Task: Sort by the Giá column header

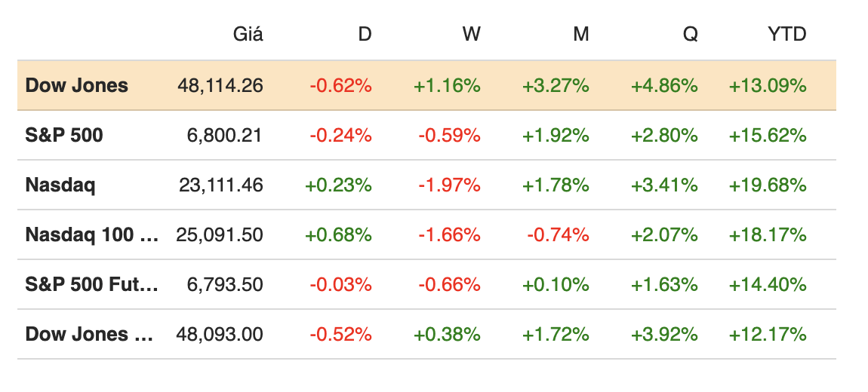Action: pos(248,34)
